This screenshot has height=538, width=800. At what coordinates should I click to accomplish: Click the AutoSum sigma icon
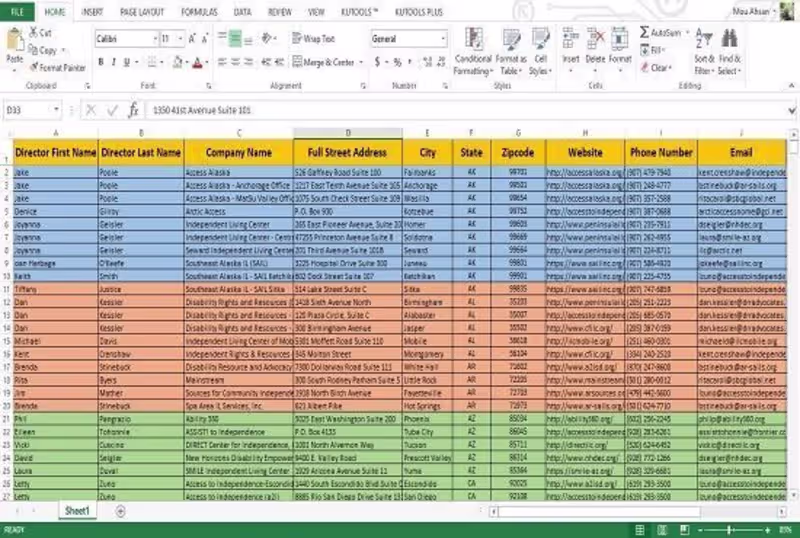coord(644,32)
